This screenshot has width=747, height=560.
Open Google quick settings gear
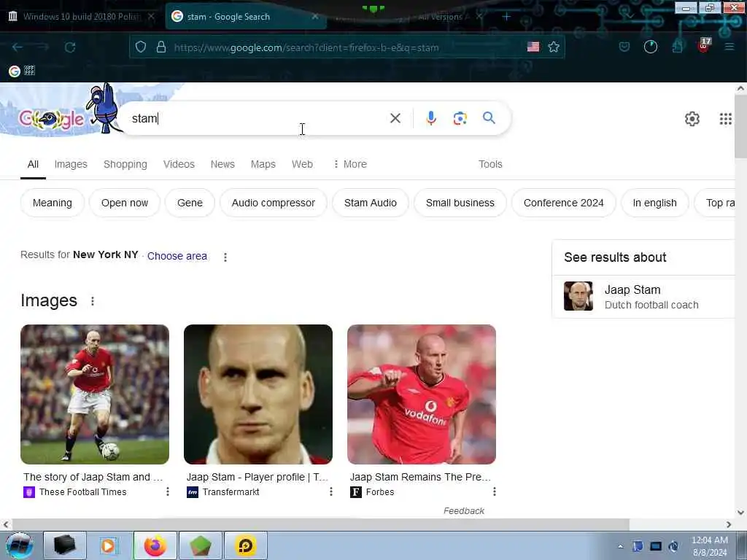coord(692,119)
